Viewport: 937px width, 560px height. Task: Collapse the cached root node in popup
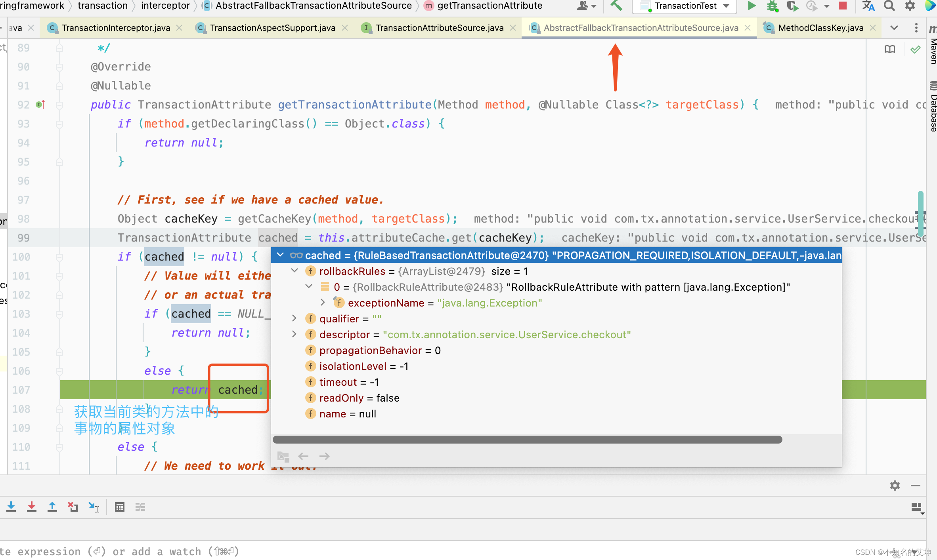point(280,255)
